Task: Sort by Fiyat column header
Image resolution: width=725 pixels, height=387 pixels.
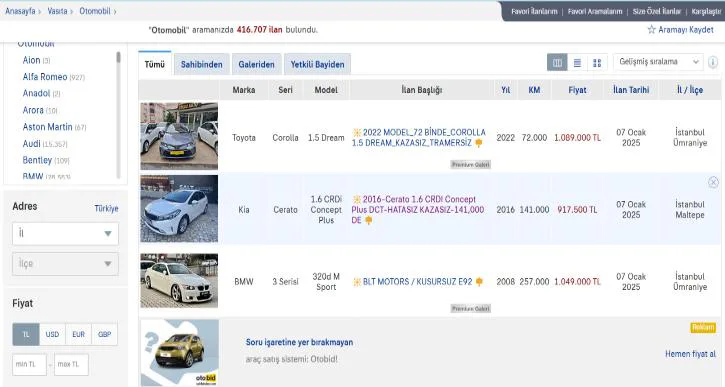Action: point(577,90)
